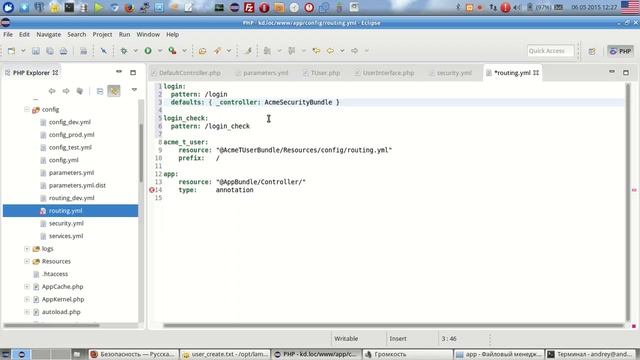
Task: Click Collapse All in PHP Explorer
Action: coord(100,91)
